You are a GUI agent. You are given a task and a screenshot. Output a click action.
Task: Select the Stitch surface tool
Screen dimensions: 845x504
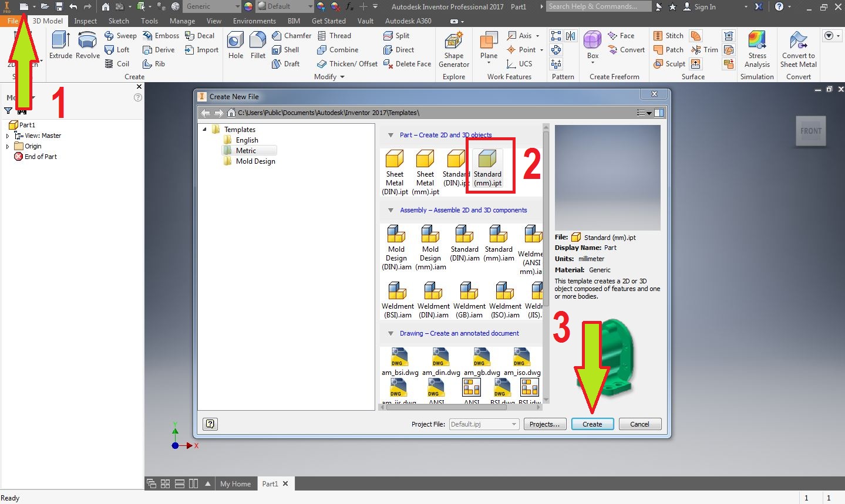click(668, 35)
